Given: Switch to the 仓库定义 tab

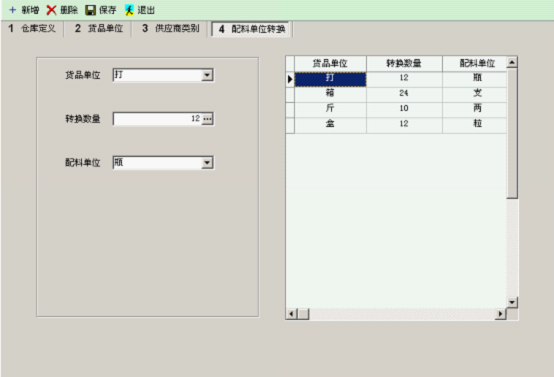Looking at the screenshot, I should click(32, 29).
